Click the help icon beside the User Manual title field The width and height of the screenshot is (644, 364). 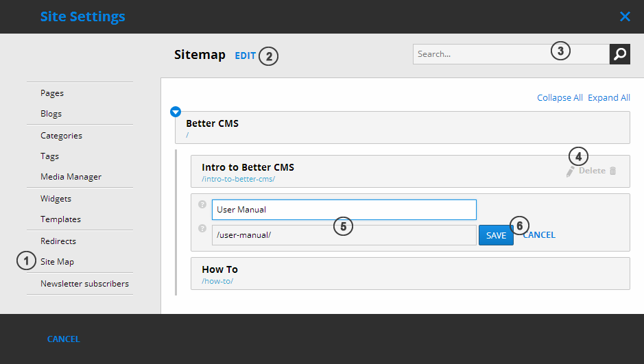pyautogui.click(x=202, y=204)
